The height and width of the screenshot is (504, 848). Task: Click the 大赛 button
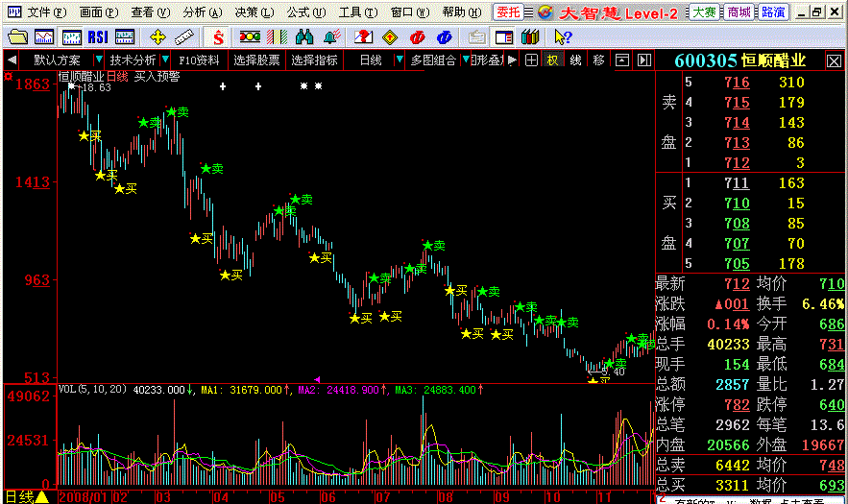(x=705, y=12)
